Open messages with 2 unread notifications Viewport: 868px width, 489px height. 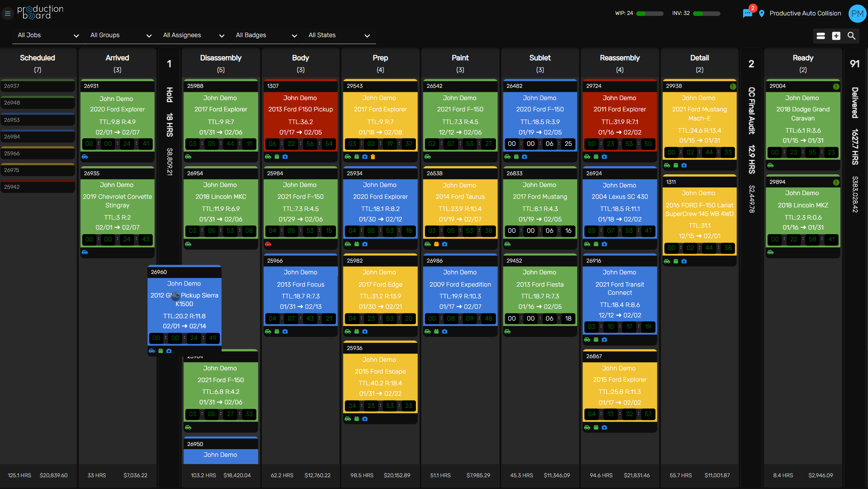point(747,14)
